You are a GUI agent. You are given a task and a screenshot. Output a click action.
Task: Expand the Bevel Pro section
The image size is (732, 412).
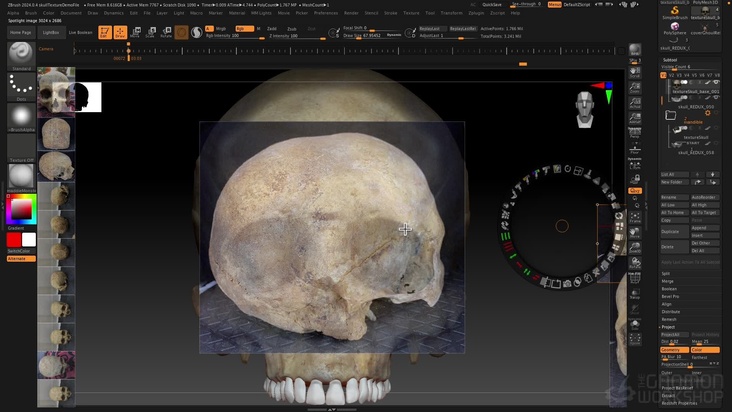point(670,296)
